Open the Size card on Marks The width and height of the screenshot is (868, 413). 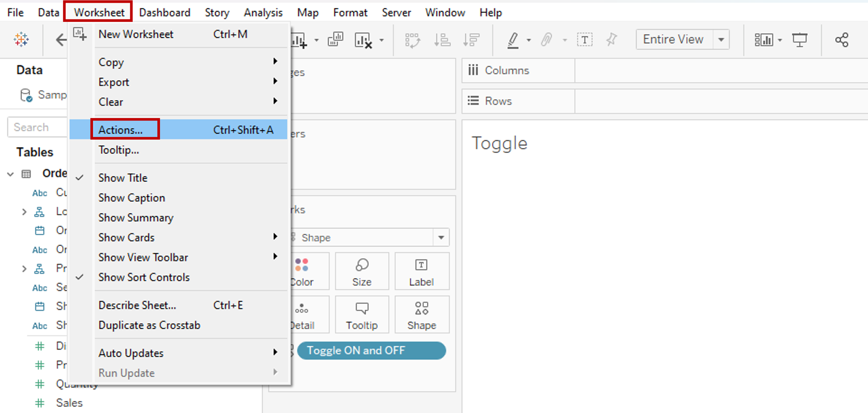tap(362, 272)
